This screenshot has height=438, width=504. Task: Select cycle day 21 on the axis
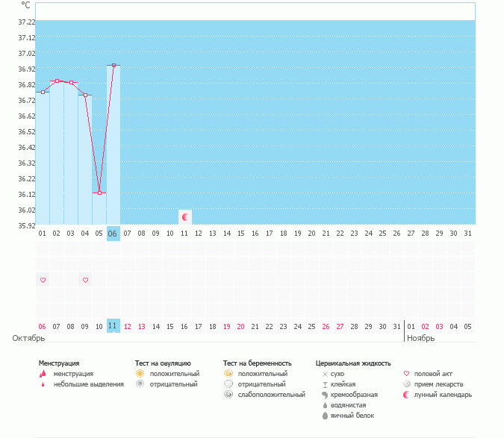click(326, 234)
